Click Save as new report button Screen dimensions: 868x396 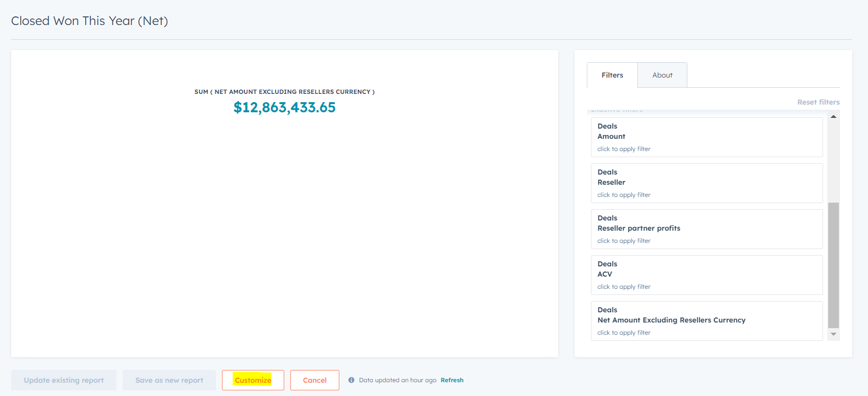pos(169,380)
